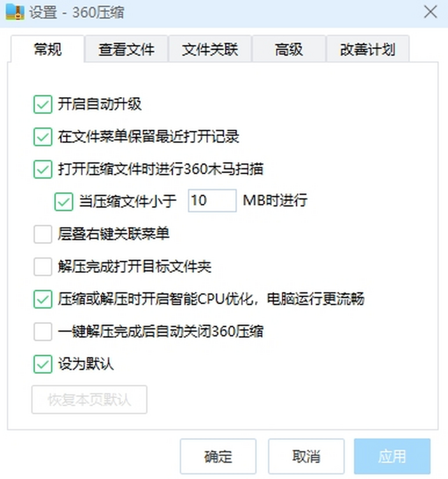The height and width of the screenshot is (479, 448).
Task: Click the 取消 button
Action: point(306,456)
